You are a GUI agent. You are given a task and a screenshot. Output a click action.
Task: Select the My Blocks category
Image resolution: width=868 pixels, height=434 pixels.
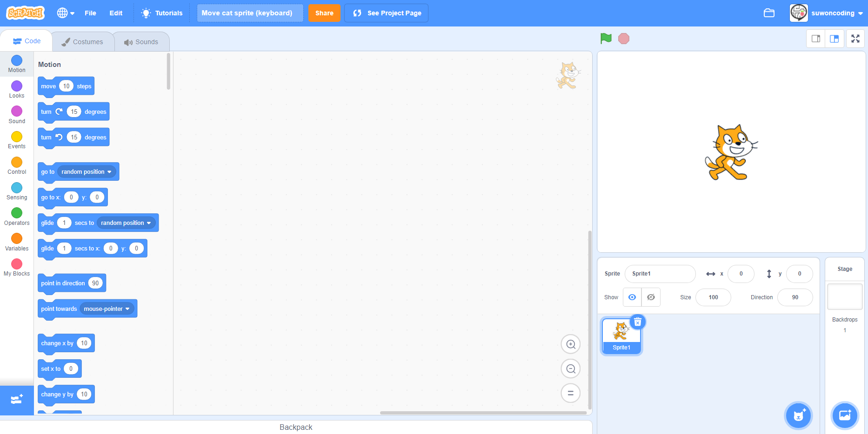(x=17, y=268)
